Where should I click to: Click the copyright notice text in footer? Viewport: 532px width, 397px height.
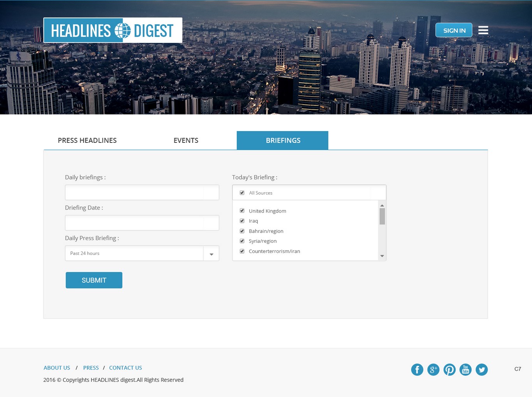(113, 380)
